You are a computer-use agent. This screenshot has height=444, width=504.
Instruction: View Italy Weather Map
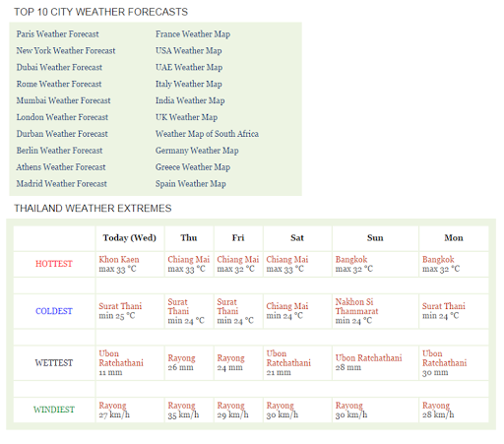click(x=189, y=84)
